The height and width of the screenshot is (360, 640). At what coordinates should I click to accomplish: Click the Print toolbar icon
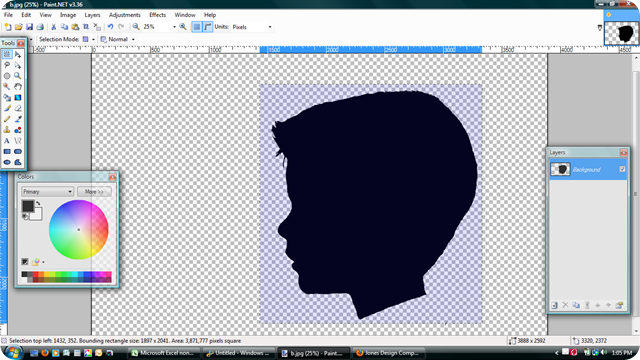click(40, 27)
